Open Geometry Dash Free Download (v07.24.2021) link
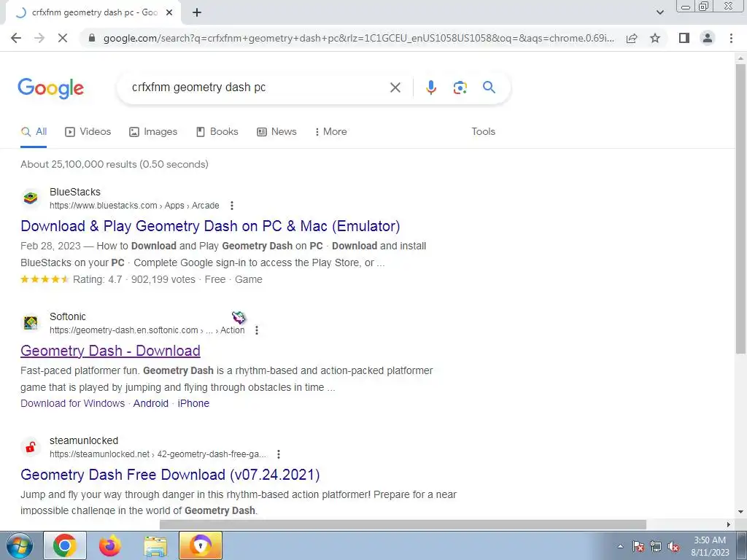The width and height of the screenshot is (747, 560). 170,475
